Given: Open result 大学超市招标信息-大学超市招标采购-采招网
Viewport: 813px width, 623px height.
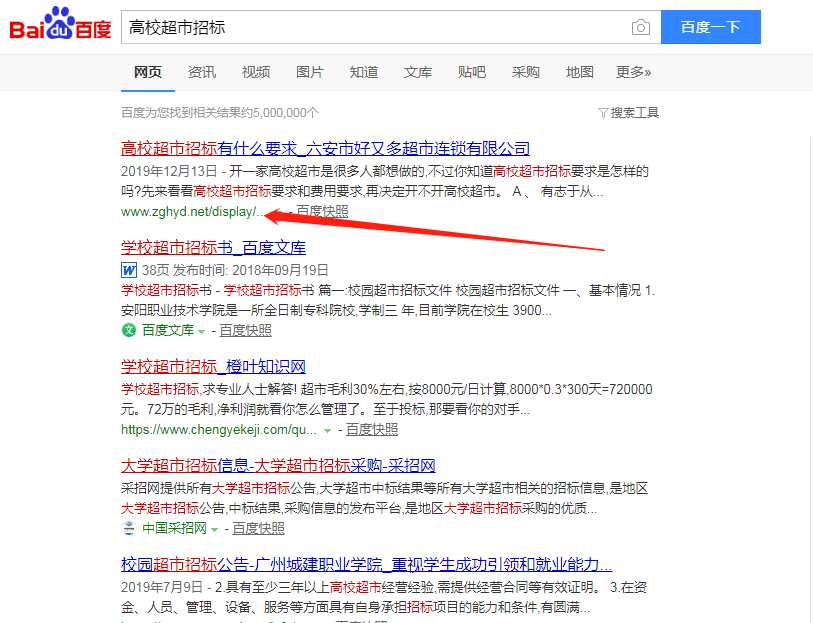Looking at the screenshot, I should (278, 465).
